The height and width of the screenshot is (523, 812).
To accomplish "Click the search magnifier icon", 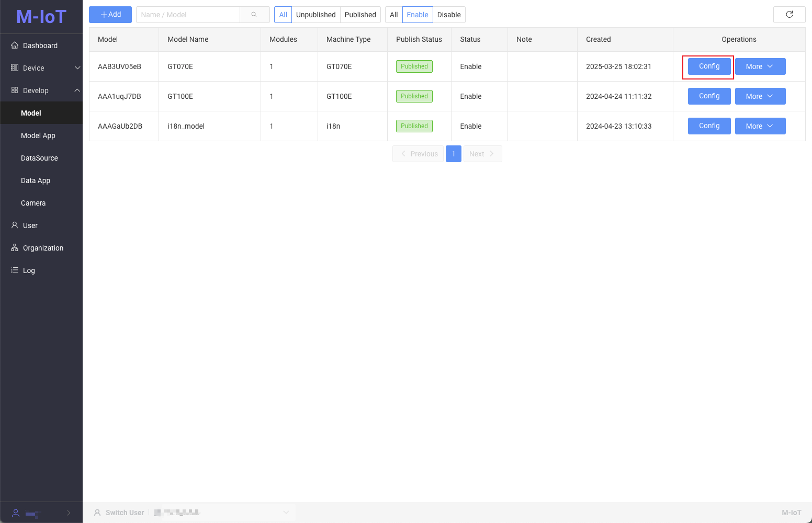I will pyautogui.click(x=254, y=15).
